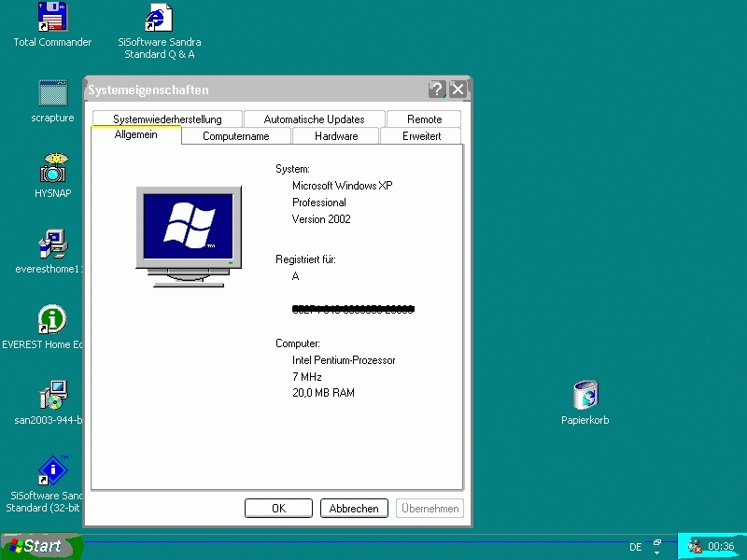Click the system tray icon beside the clock

click(x=696, y=546)
